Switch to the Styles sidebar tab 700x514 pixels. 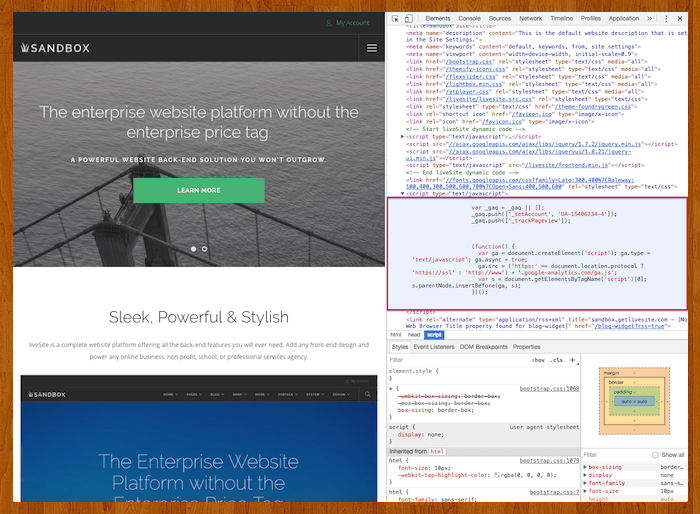400,347
